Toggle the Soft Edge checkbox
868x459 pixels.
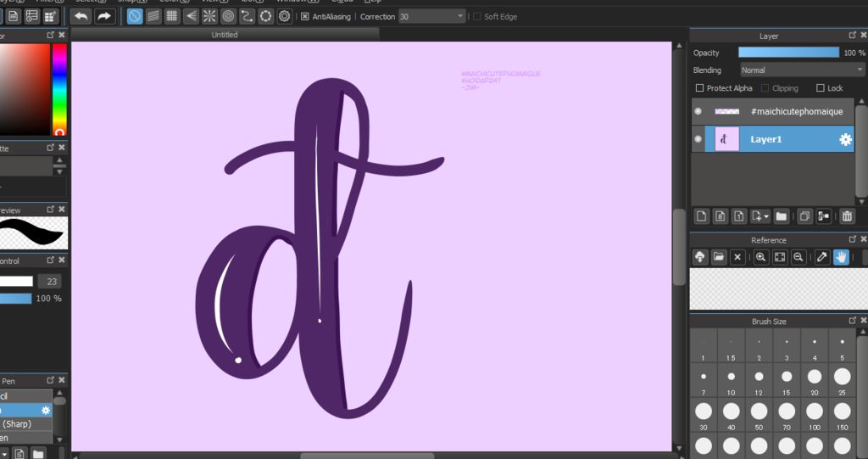(476, 17)
